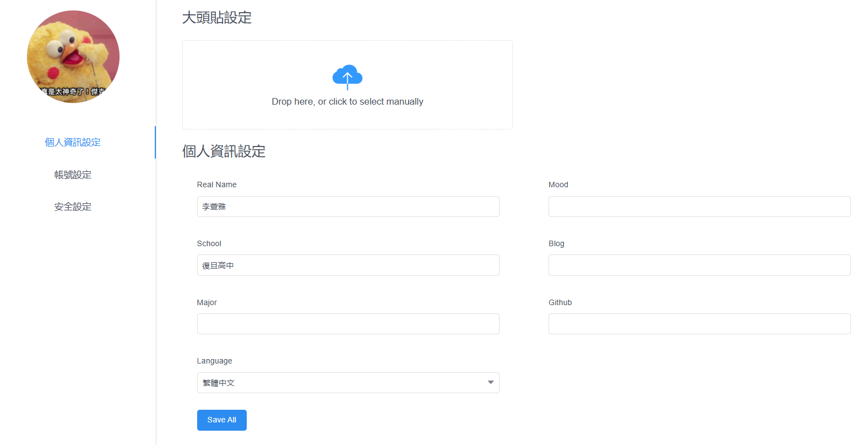Go to 安全設定 in the sidebar
This screenshot has width=868, height=445.
[73, 207]
